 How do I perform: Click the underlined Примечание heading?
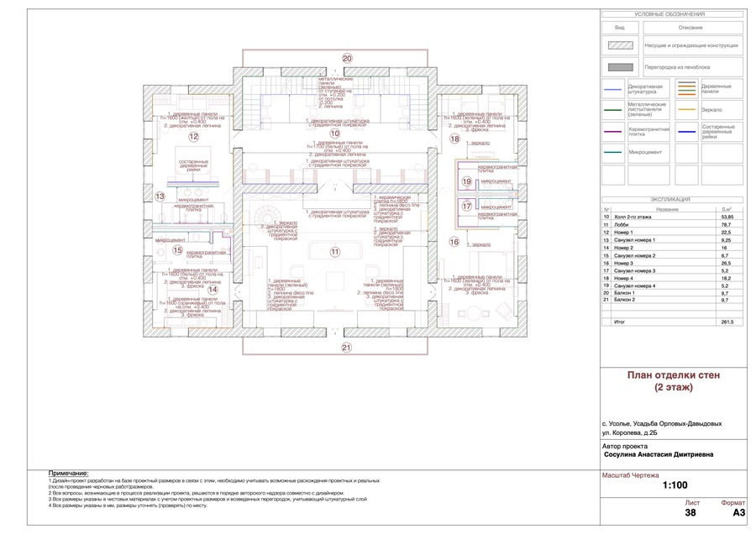69,474
